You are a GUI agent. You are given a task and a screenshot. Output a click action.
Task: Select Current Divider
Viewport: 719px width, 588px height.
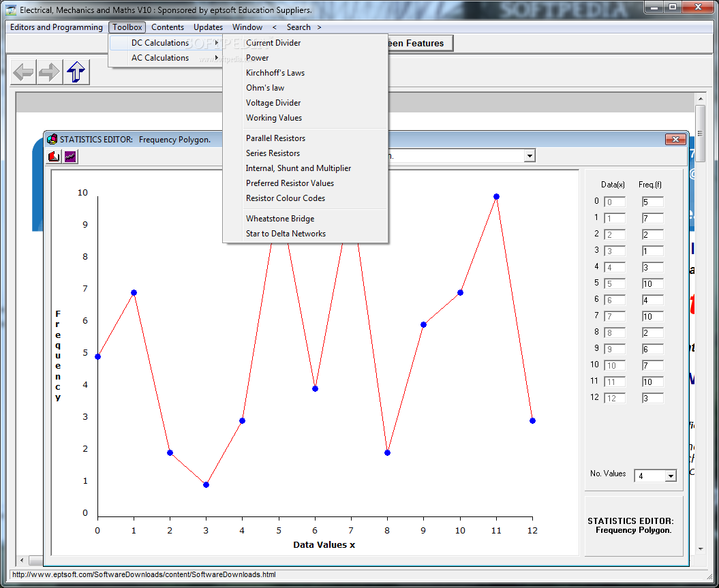click(x=305, y=43)
